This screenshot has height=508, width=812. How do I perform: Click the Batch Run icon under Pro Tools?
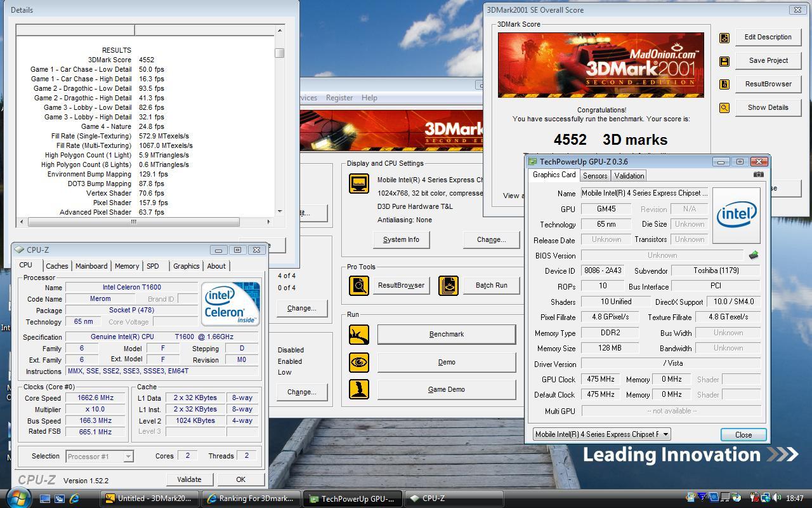tap(449, 285)
